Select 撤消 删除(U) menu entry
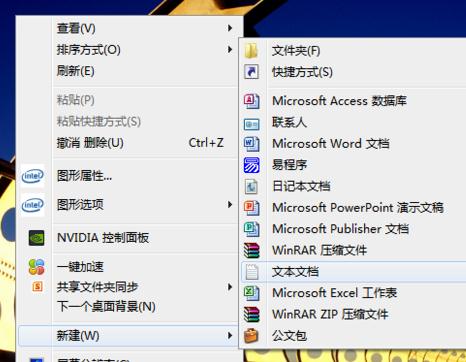466x362 pixels. click(x=129, y=143)
